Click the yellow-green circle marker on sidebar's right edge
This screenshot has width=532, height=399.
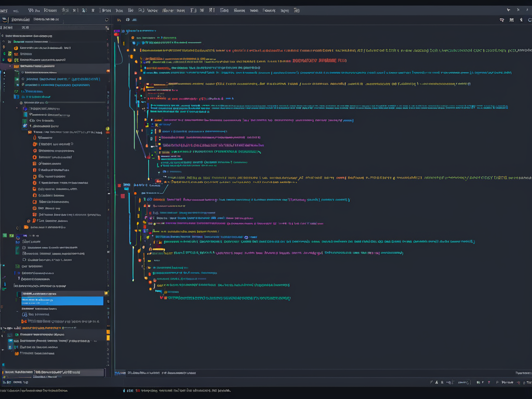point(108,129)
